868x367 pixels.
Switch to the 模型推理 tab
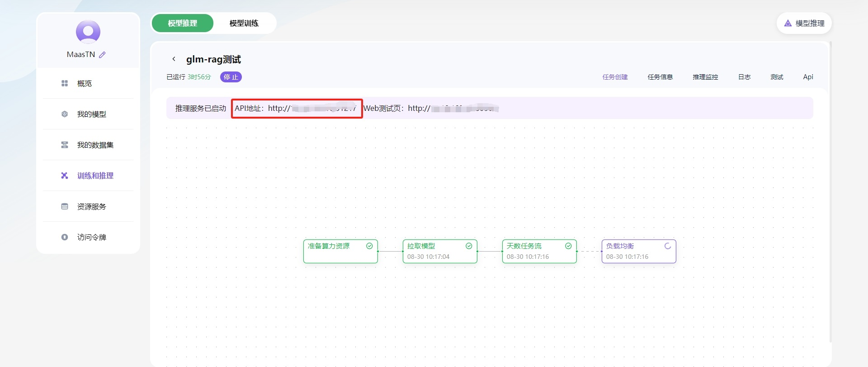[x=183, y=23]
